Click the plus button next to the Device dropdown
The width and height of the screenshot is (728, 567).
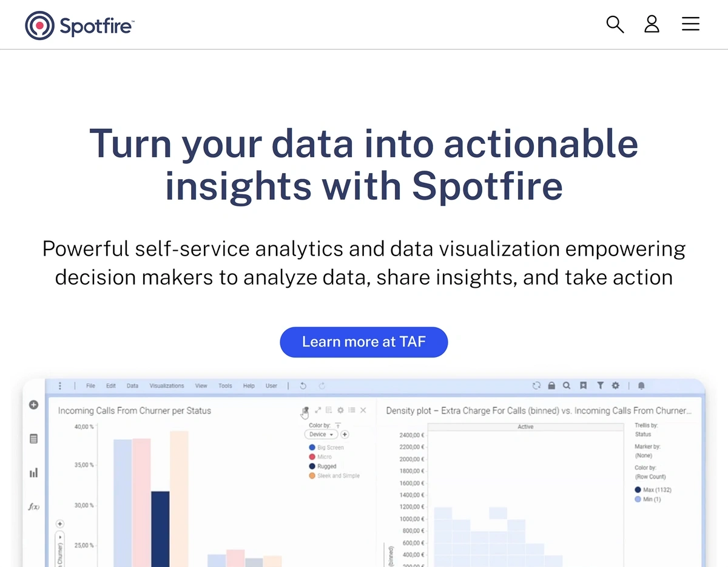[345, 435]
